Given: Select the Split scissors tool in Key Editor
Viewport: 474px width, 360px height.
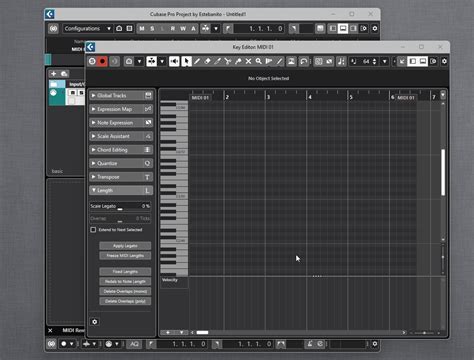Looking at the screenshot, I should tap(228, 61).
